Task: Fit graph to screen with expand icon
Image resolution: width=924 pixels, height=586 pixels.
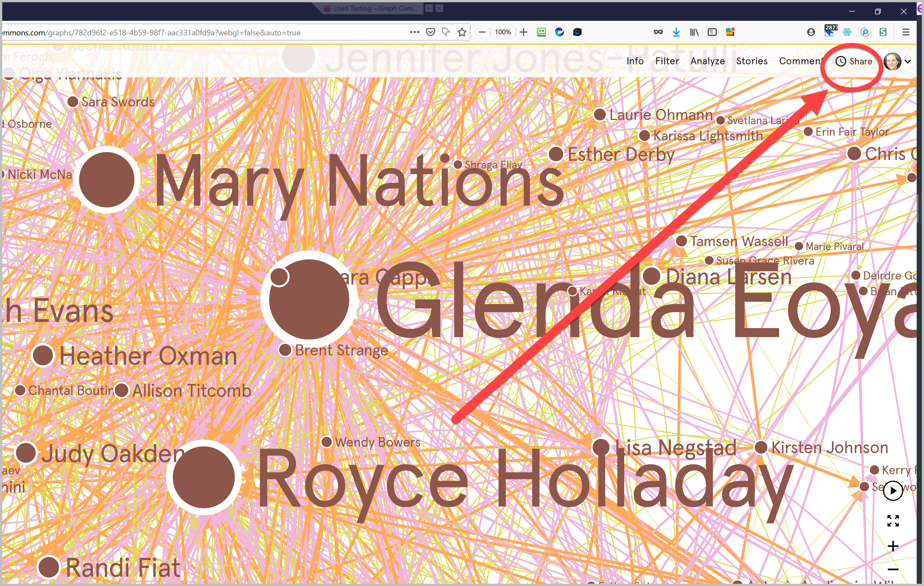Action: [893, 521]
